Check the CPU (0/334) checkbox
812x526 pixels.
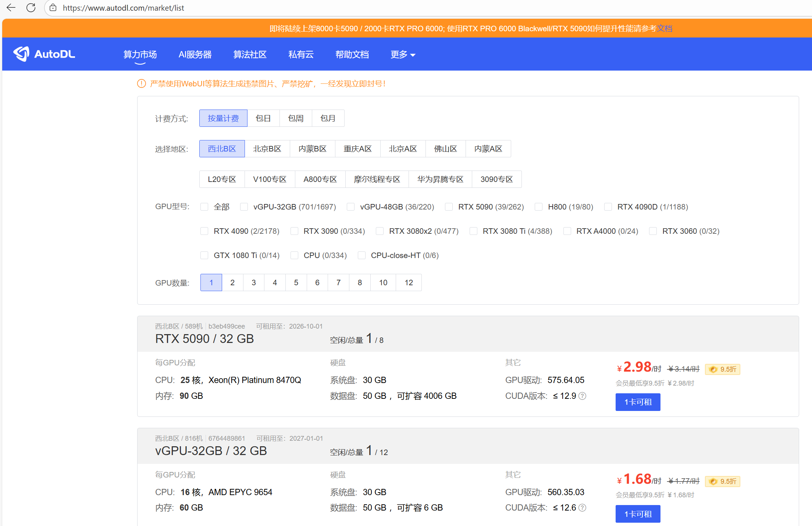click(294, 255)
